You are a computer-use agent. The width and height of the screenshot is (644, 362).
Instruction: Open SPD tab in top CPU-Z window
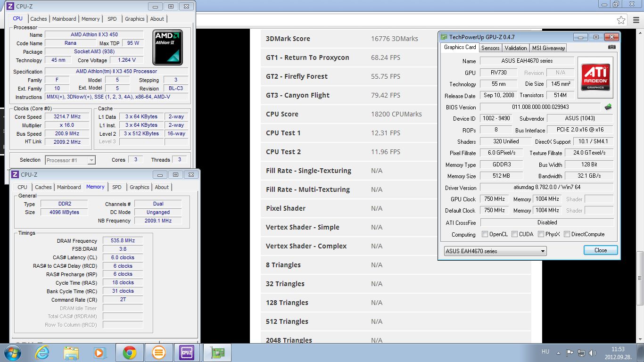[112, 19]
